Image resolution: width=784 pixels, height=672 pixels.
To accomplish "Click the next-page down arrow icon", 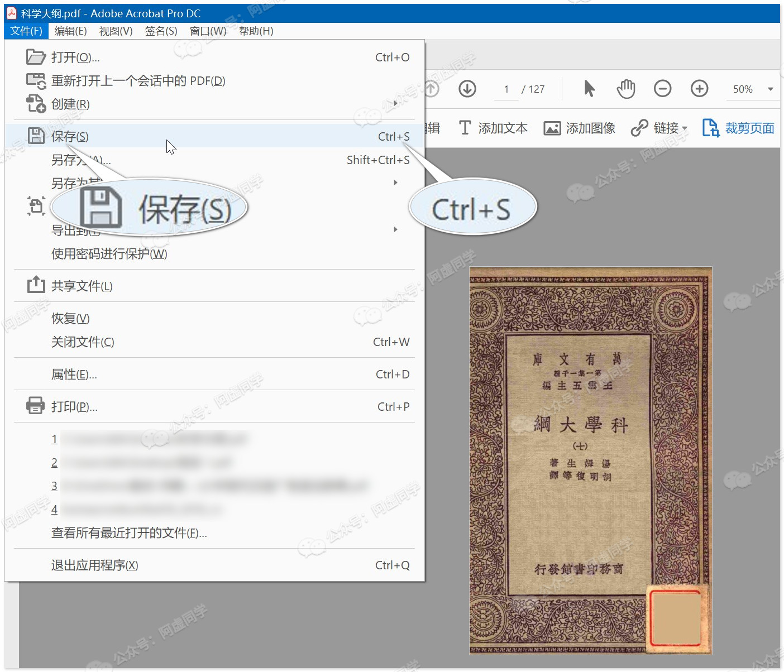I will 467,88.
